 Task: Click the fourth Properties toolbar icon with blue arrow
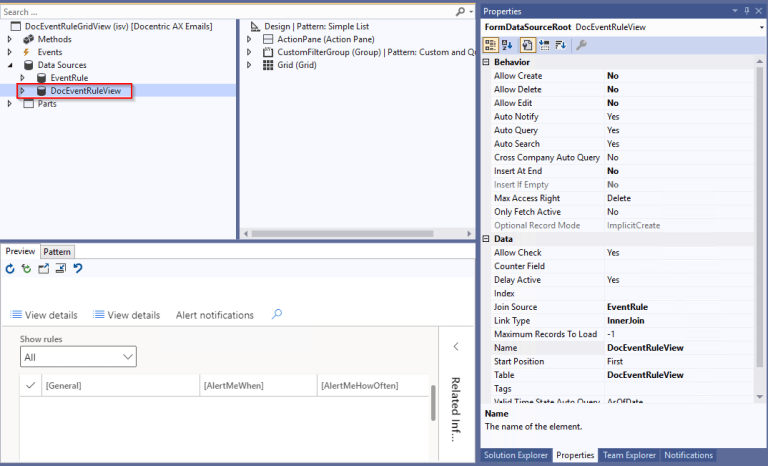(x=544, y=45)
